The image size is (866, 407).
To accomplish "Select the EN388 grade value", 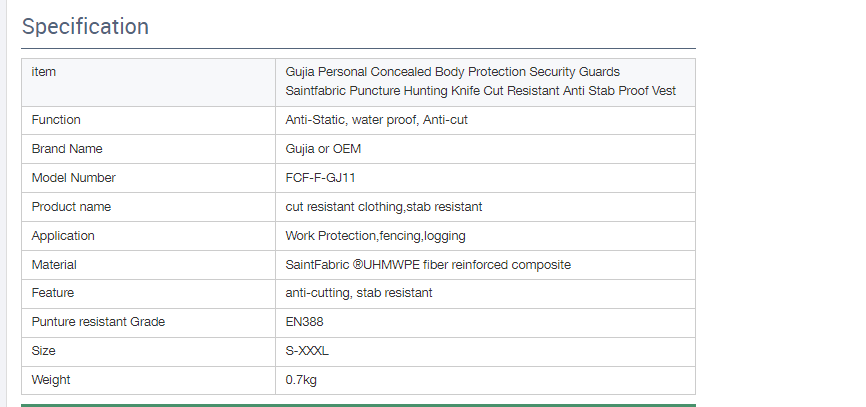I will coord(304,322).
